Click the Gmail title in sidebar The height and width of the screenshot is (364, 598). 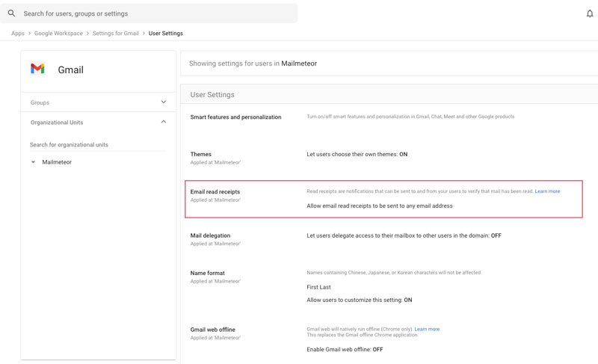70,70
